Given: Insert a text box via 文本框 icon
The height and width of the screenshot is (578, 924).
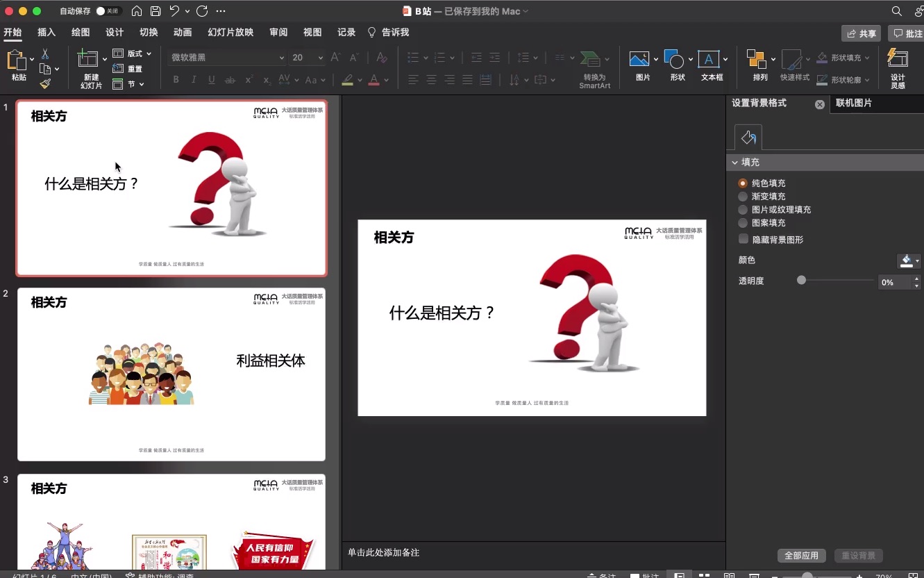Looking at the screenshot, I should click(x=709, y=59).
